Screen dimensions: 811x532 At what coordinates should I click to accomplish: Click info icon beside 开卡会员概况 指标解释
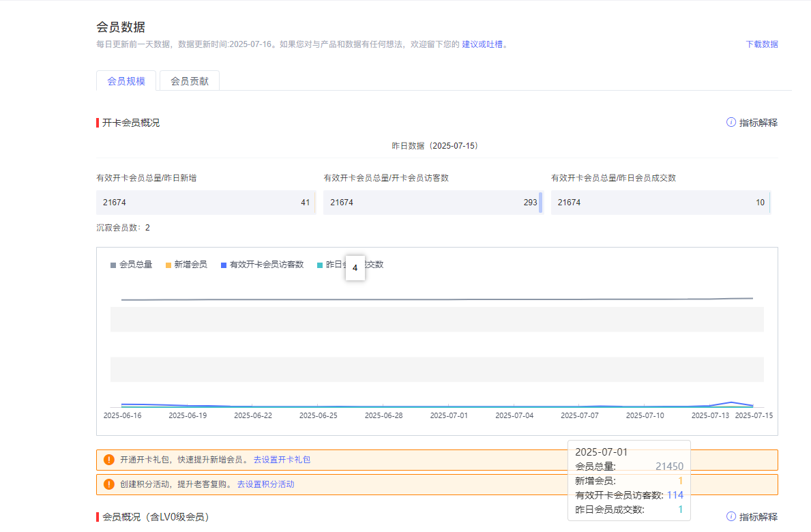pyautogui.click(x=731, y=123)
